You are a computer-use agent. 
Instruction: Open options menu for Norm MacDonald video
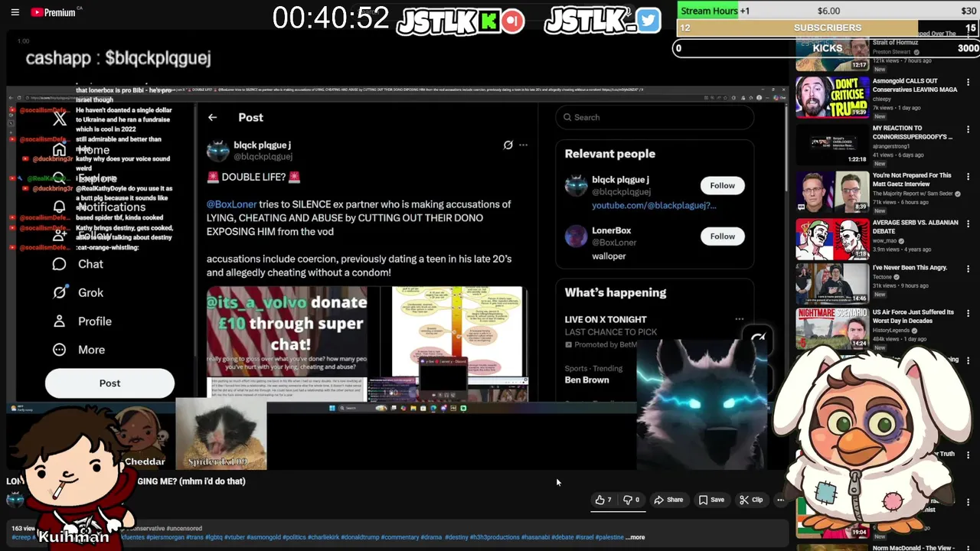point(969,548)
